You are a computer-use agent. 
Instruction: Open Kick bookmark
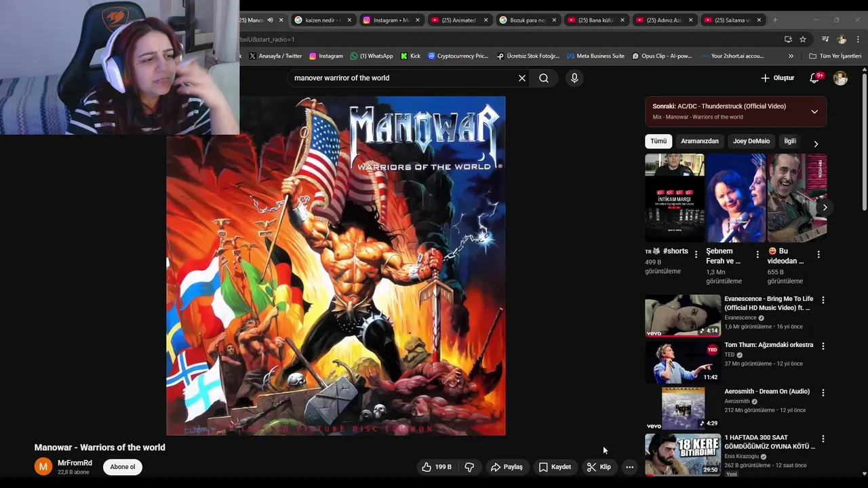tap(410, 56)
